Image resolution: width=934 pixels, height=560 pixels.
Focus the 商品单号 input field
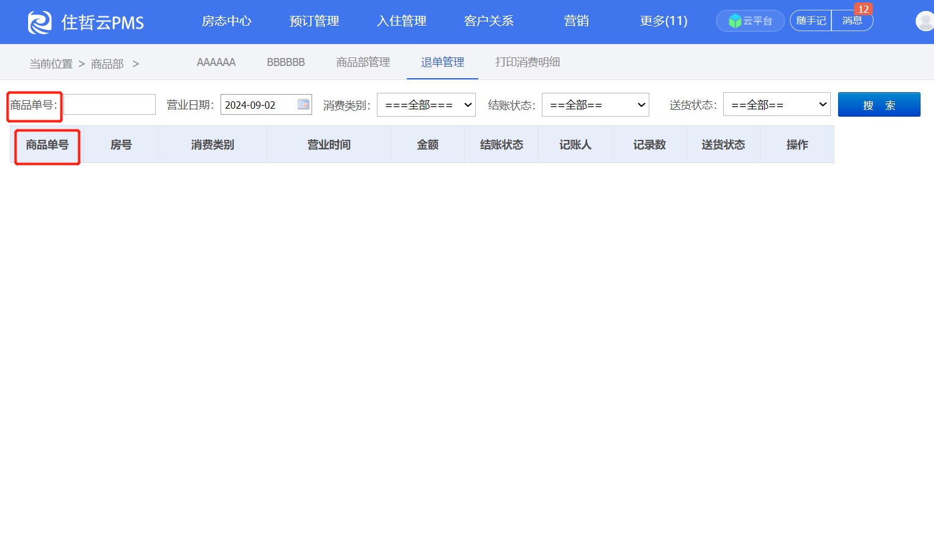point(109,104)
